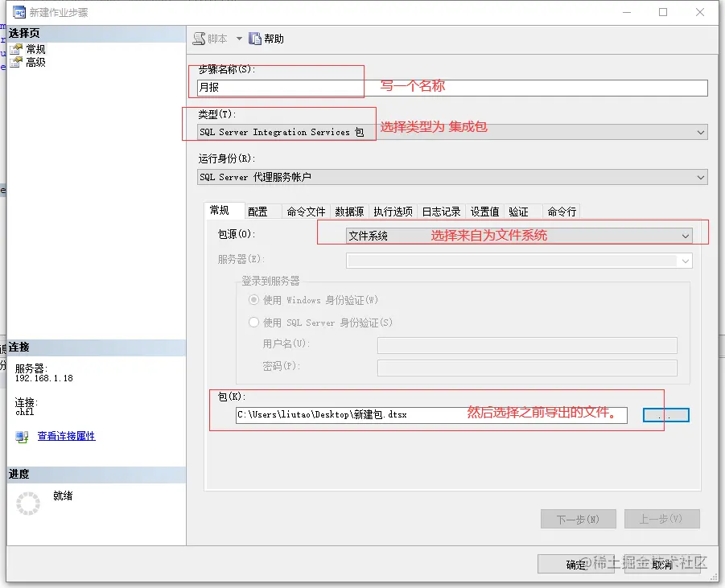This screenshot has width=725, height=588.
Task: Maximize the 新建作业步骤 window
Action: [663, 13]
